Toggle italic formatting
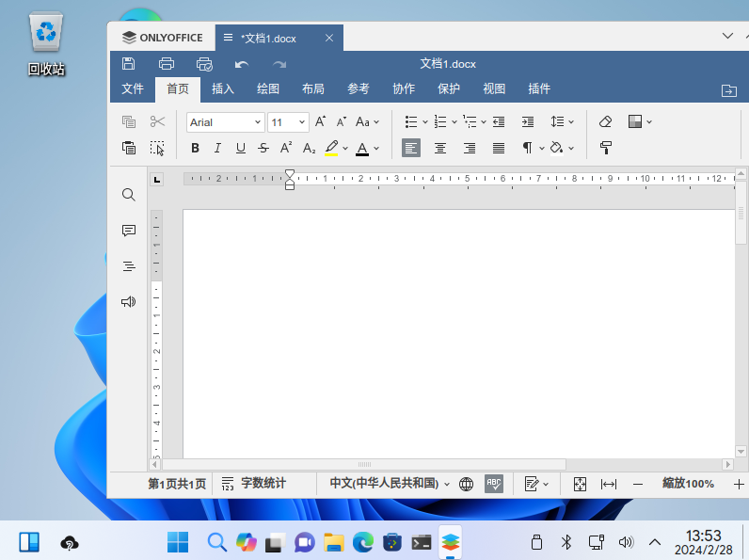This screenshot has width=749, height=560. (217, 148)
